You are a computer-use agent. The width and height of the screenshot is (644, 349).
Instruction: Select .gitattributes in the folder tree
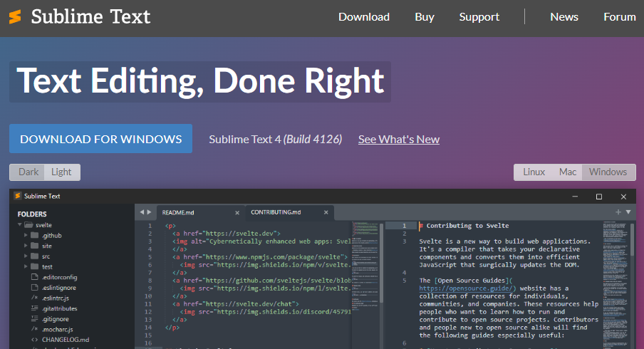coord(60,308)
